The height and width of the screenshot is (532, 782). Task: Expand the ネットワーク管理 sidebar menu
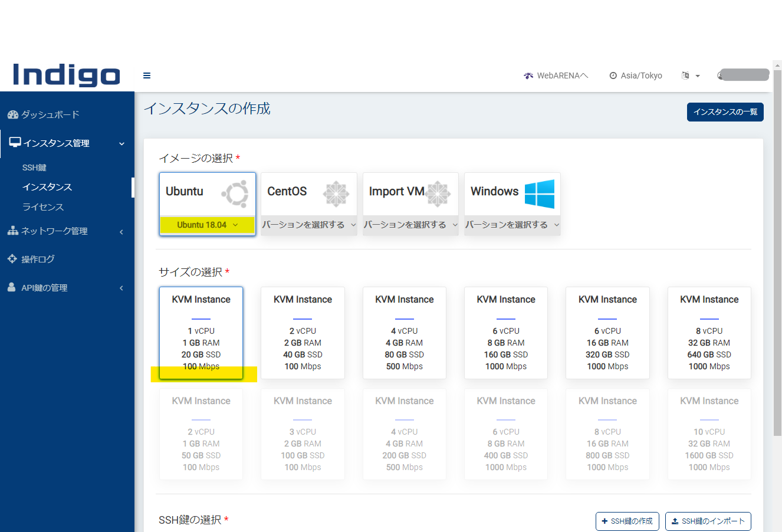click(66, 231)
